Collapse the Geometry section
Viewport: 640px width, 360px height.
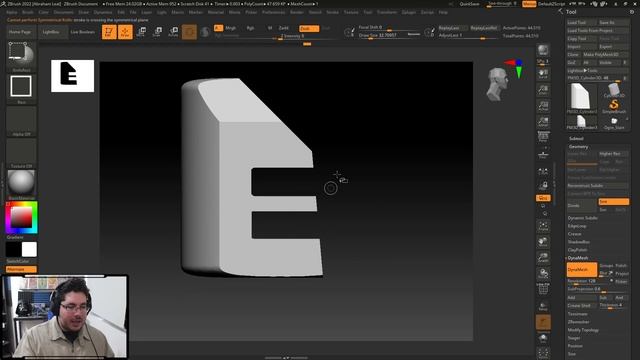tap(578, 147)
